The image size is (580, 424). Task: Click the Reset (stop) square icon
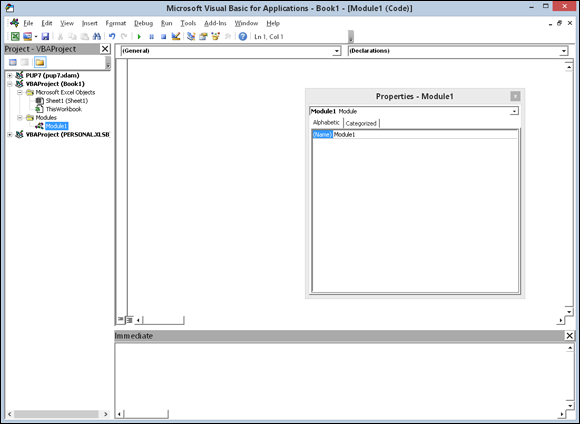pyautogui.click(x=163, y=36)
